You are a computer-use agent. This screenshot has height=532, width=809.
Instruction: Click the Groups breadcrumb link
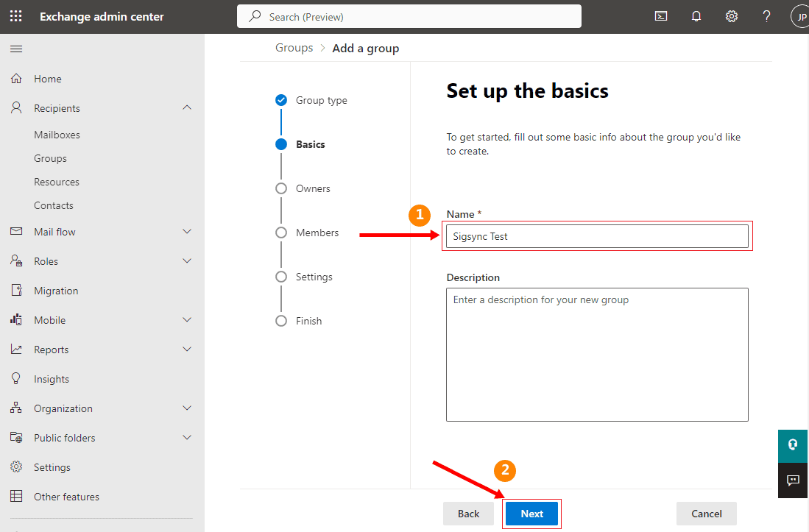click(x=294, y=48)
